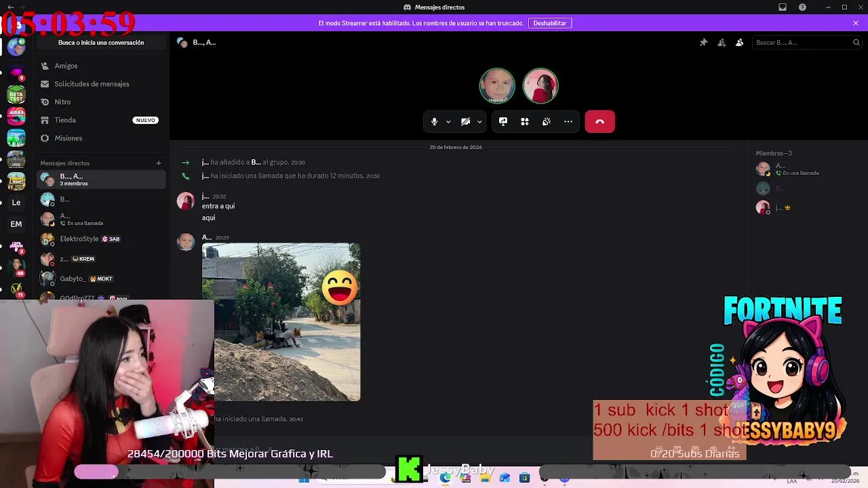Screen dimensions: 868x488
Task: Open the Amigos page
Action: [101, 66]
